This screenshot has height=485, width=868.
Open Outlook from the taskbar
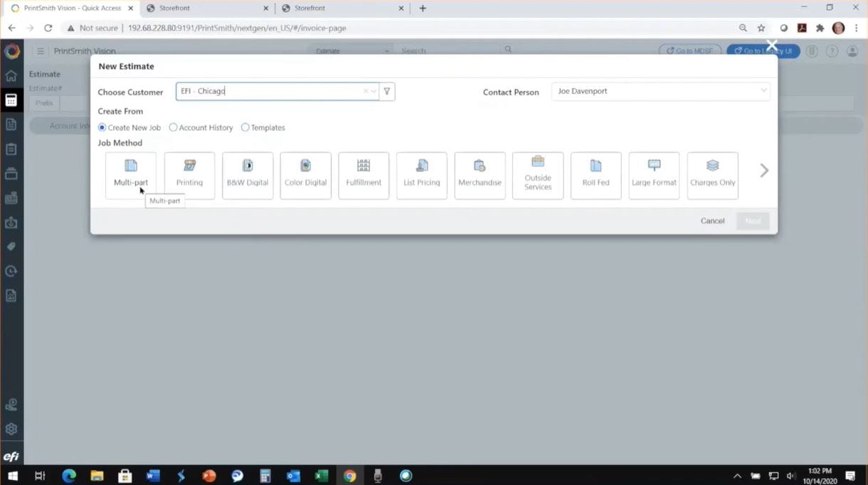click(293, 476)
